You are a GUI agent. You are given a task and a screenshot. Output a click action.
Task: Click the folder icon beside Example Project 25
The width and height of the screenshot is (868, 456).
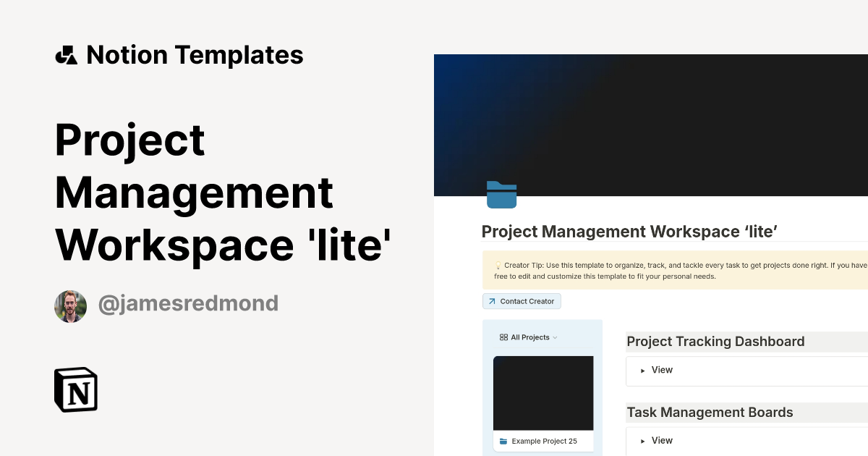(505, 441)
